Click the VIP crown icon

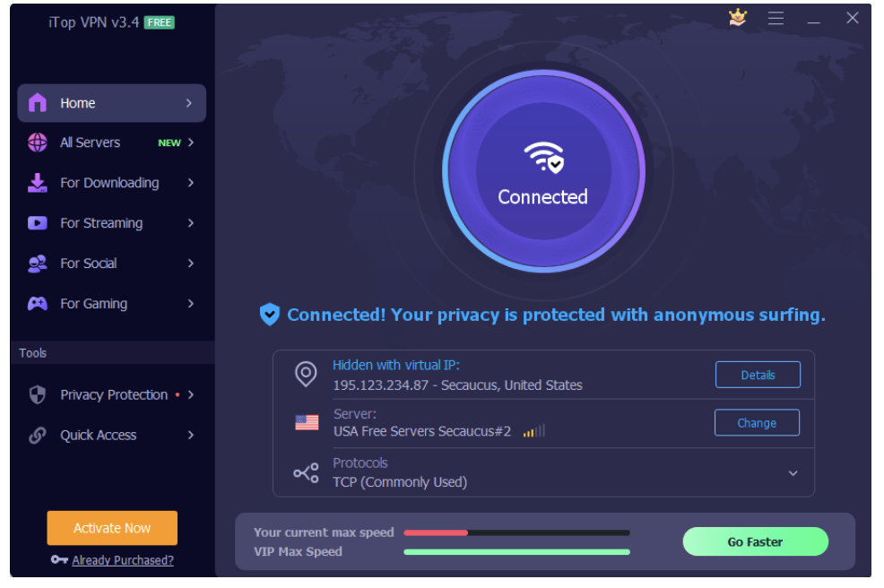pos(737,17)
